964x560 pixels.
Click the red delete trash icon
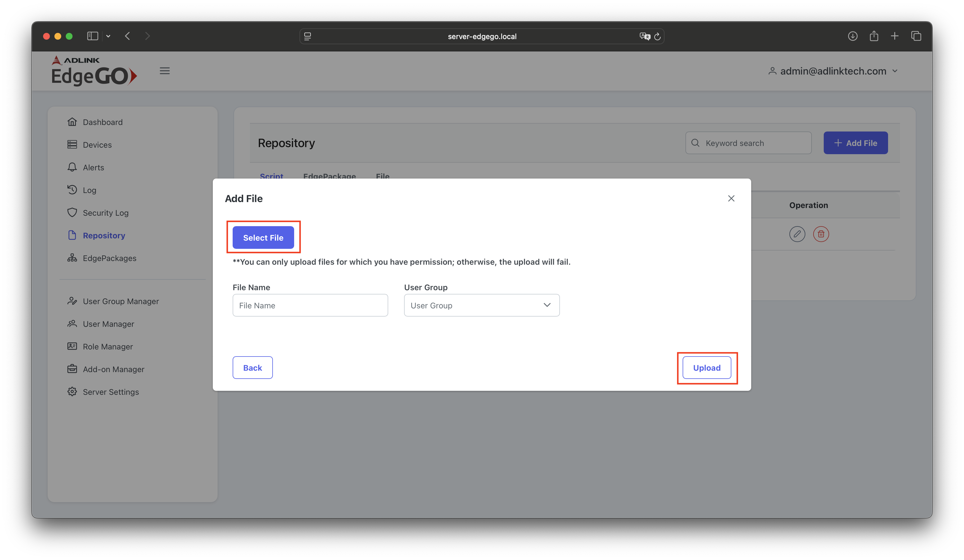pyautogui.click(x=821, y=234)
